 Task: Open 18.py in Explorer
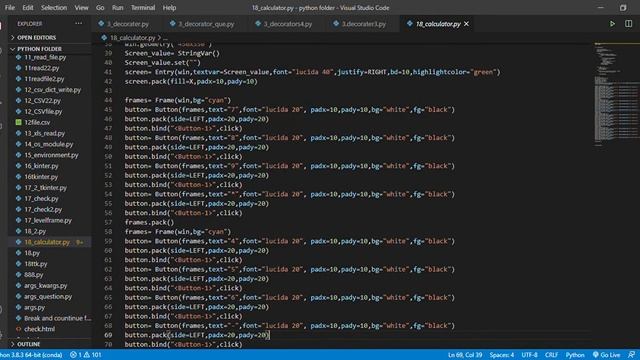coord(32,253)
